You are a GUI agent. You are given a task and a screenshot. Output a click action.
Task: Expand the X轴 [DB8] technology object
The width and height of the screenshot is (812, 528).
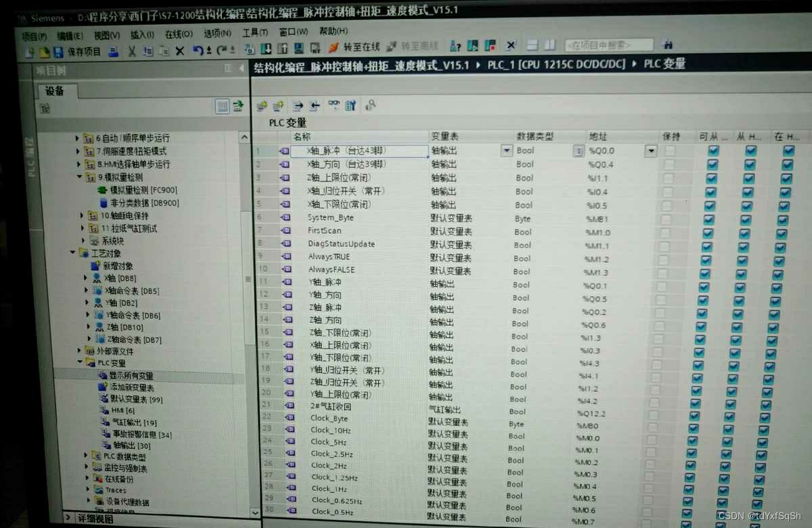coord(86,278)
